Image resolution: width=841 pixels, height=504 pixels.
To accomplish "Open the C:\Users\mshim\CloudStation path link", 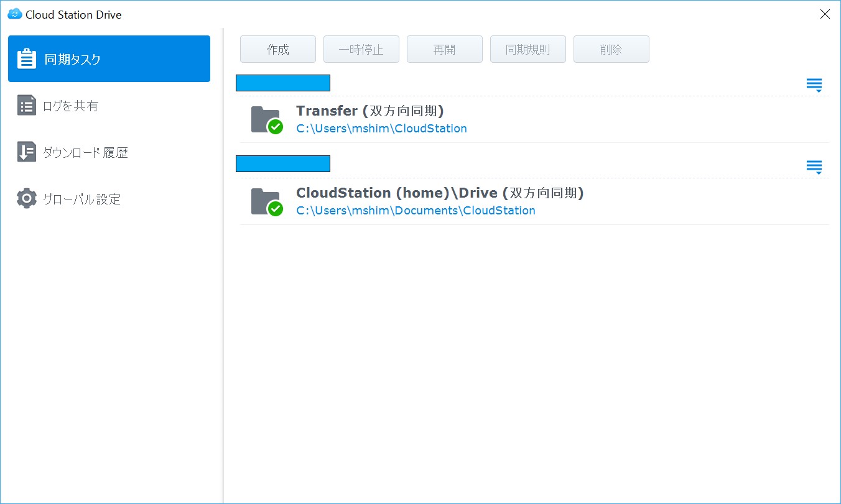I will [x=381, y=128].
